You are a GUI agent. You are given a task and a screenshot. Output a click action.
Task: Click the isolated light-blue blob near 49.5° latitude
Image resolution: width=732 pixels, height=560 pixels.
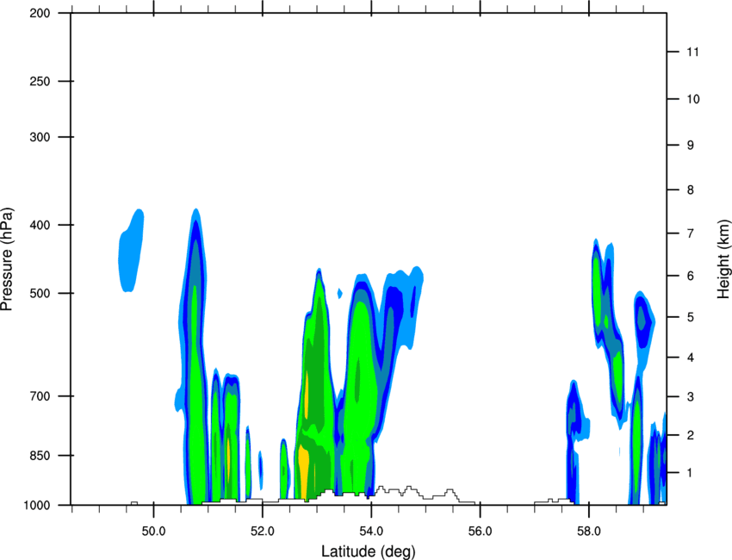click(131, 251)
